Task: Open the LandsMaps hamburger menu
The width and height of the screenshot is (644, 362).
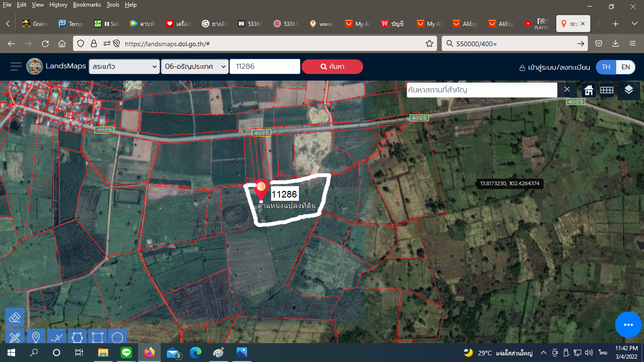Action: tap(16, 66)
